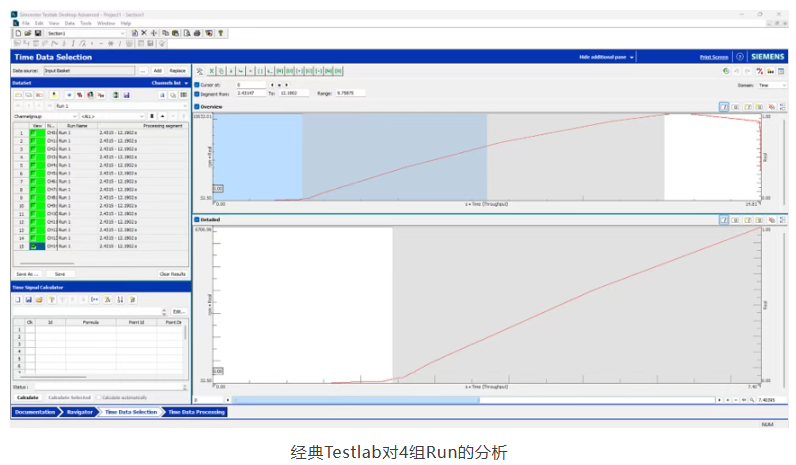Click the Segment To value field
Screen dimensions: 796x465
(x=294, y=93)
